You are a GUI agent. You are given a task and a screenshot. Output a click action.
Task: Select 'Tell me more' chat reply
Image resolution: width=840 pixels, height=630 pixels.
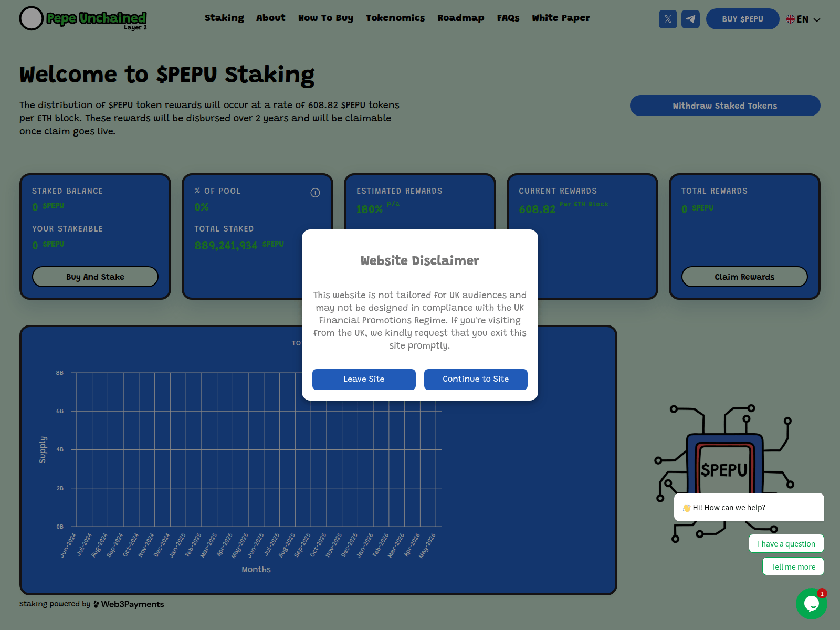coord(793,566)
